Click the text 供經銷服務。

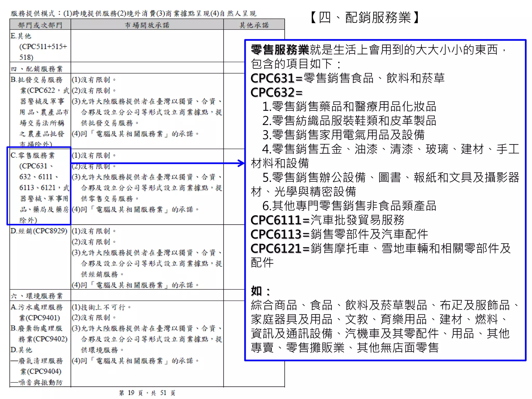[103, 274]
